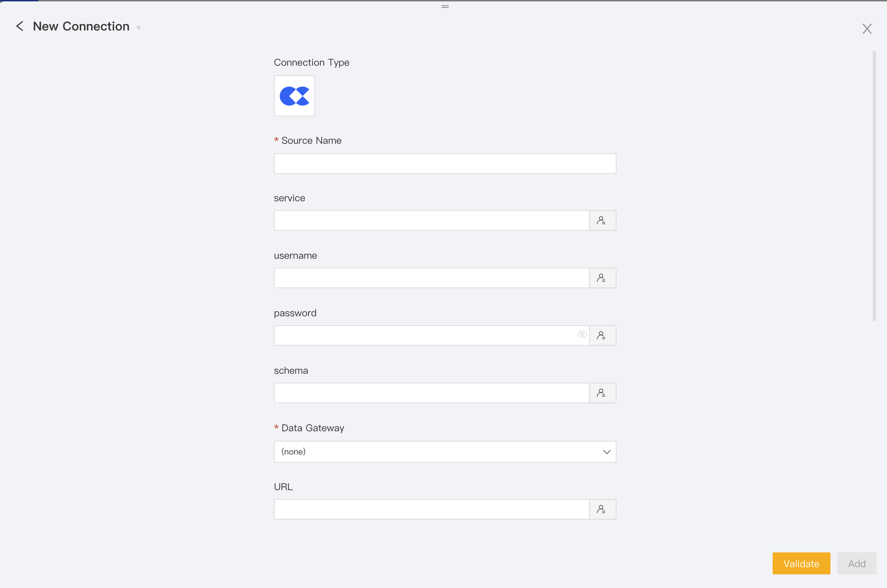Image resolution: width=887 pixels, height=588 pixels.
Task: Click the Add button
Action: [856, 563]
